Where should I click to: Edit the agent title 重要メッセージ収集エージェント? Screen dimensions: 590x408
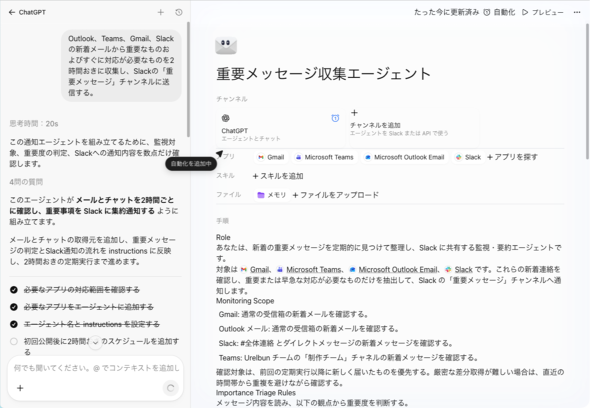point(324,73)
